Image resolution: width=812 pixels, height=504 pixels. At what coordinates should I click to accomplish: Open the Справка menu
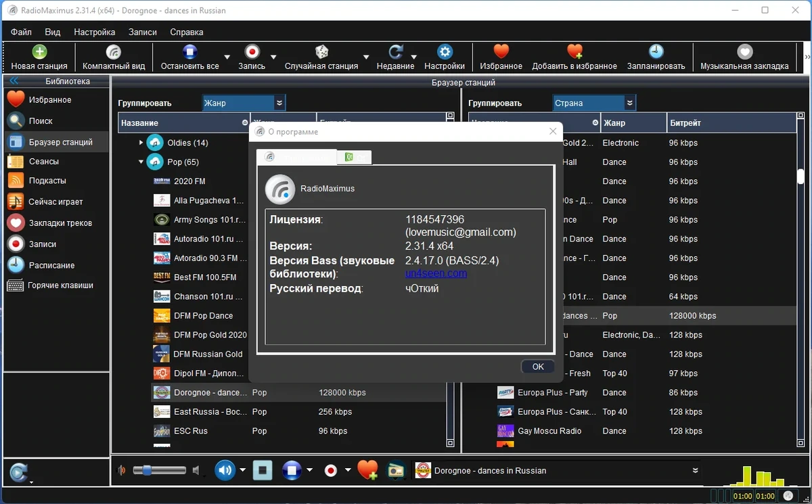(x=187, y=32)
